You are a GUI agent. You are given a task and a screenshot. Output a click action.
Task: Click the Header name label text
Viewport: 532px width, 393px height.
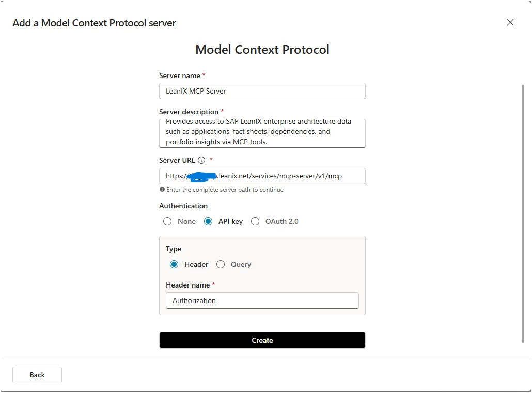187,285
